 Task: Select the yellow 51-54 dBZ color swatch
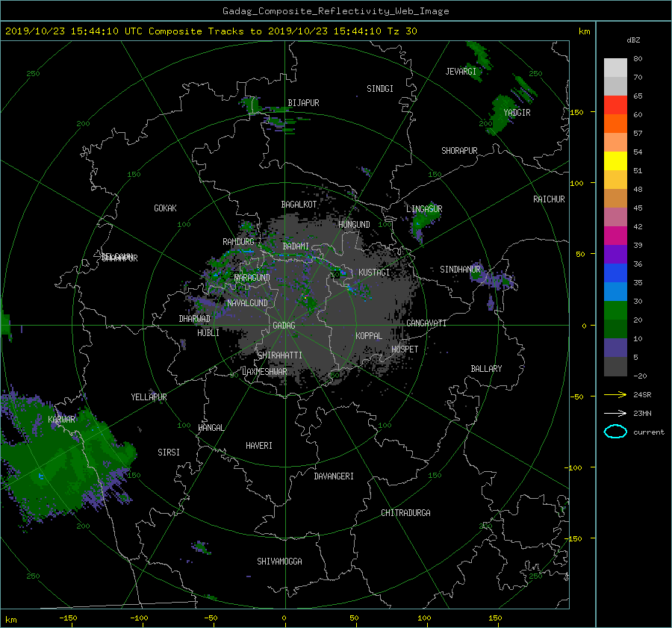pos(615,161)
